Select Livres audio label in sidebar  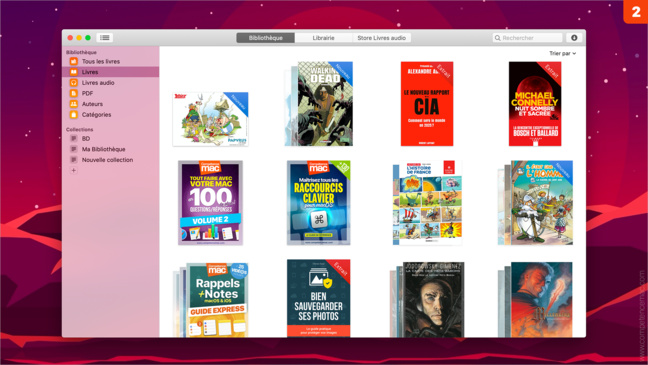(x=98, y=83)
